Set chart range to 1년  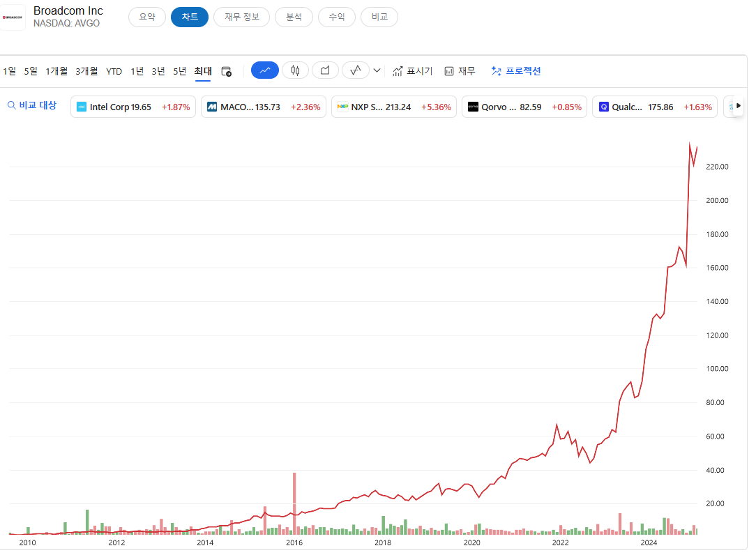point(137,71)
